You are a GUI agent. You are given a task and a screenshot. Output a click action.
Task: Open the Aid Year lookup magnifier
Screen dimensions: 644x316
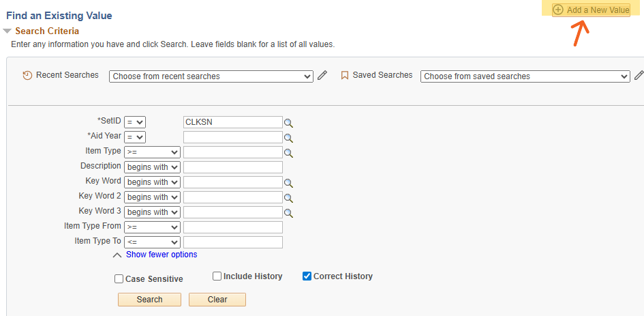click(x=288, y=138)
